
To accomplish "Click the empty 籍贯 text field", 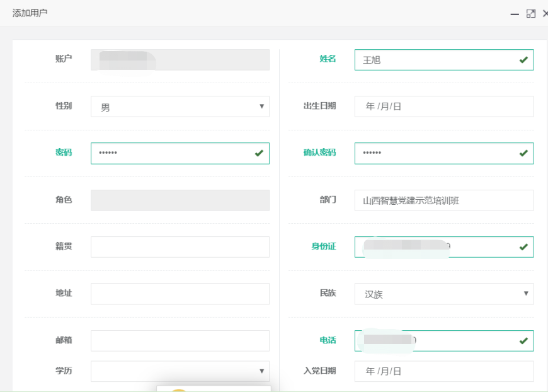I will pos(180,247).
